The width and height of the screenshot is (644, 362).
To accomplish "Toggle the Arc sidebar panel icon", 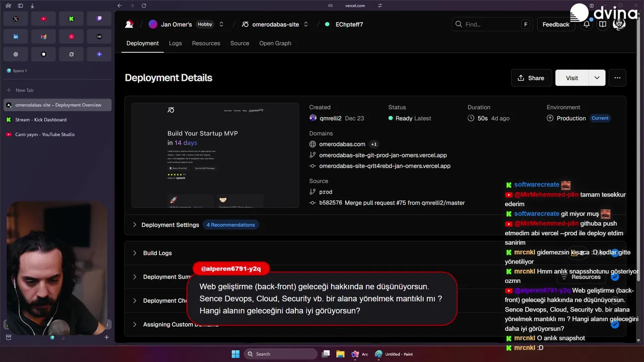I will [x=20, y=6].
